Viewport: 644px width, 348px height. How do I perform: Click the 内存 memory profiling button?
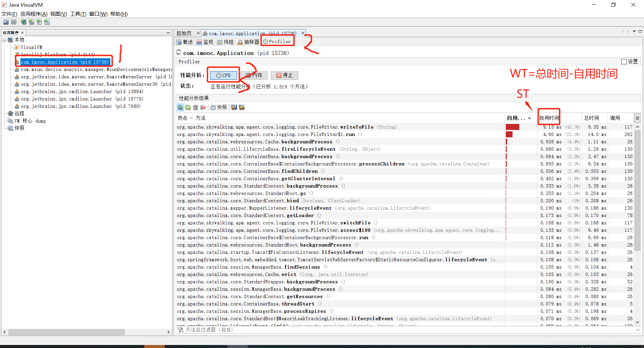click(254, 75)
